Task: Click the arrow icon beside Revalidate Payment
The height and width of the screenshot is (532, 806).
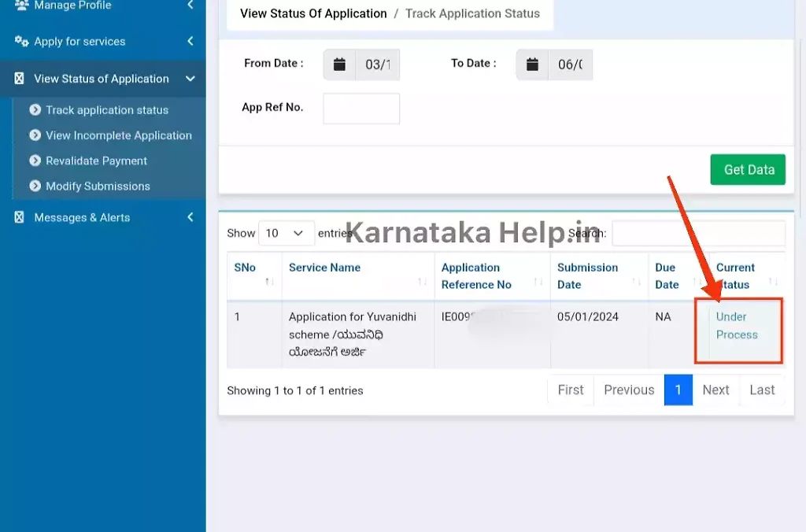Action: (35, 161)
